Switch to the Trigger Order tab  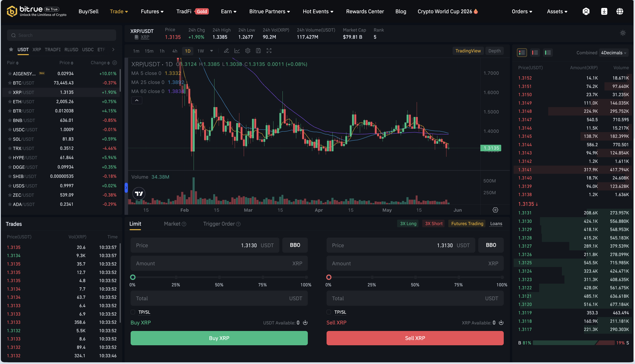point(219,224)
